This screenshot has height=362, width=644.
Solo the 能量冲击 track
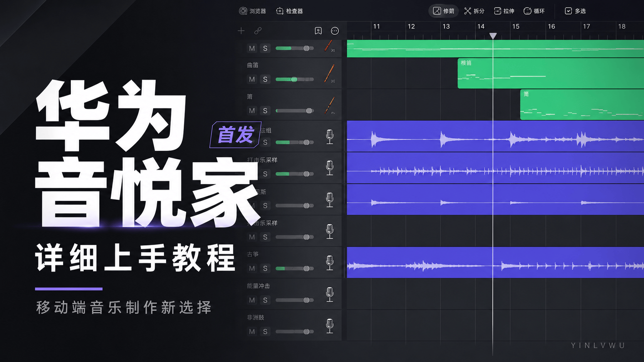(265, 300)
